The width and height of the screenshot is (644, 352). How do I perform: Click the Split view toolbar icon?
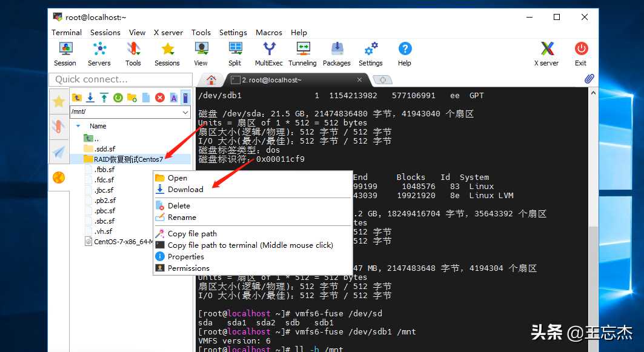coord(235,53)
